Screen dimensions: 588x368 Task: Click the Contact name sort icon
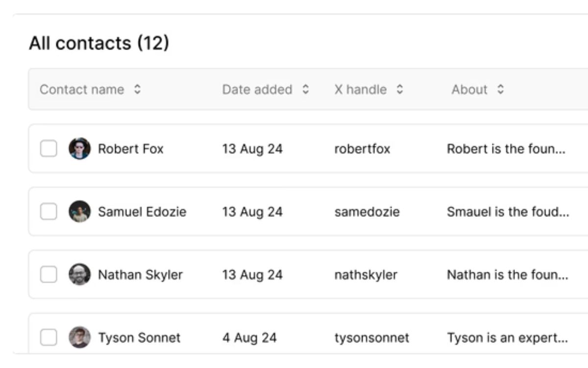[x=138, y=90]
